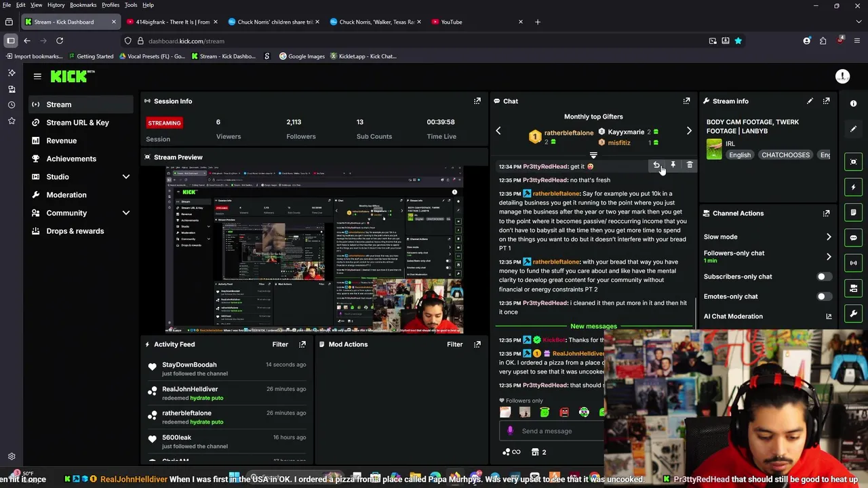
Task: Pop out the Channel Actions panel
Action: point(826,213)
